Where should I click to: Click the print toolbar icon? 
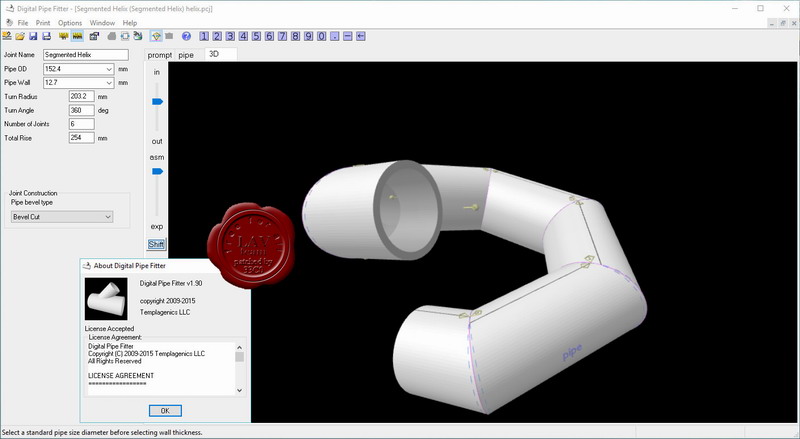point(46,36)
